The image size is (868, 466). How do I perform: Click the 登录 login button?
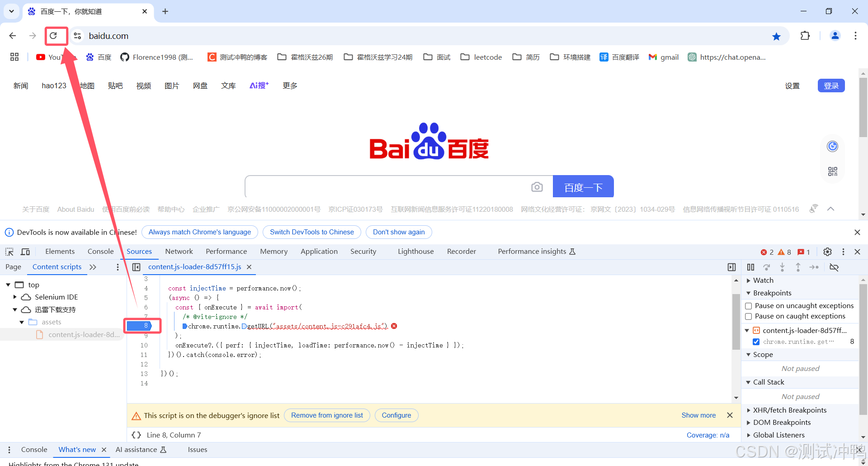831,86
